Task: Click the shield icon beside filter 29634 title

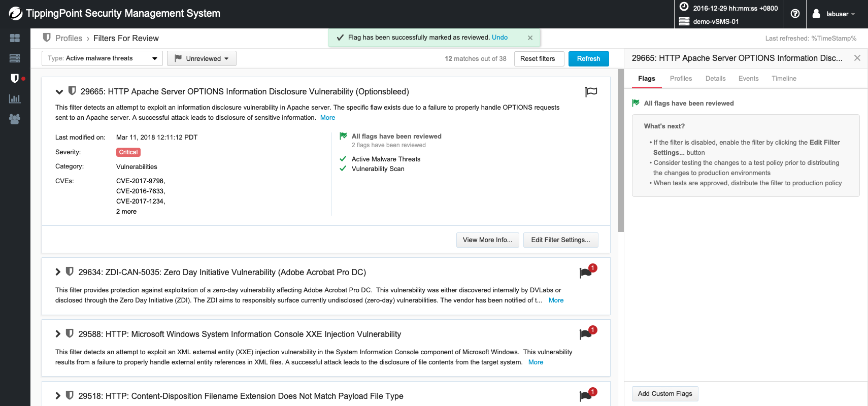Action: (x=70, y=272)
